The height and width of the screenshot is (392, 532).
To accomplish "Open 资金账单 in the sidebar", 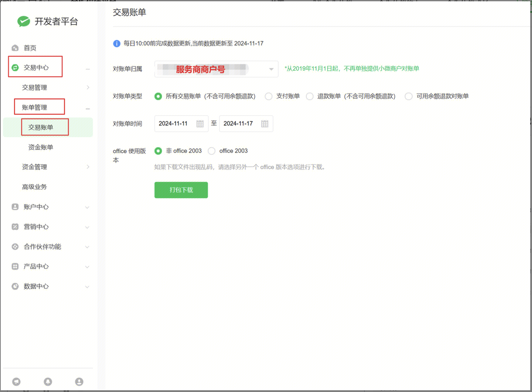I will coord(41,147).
